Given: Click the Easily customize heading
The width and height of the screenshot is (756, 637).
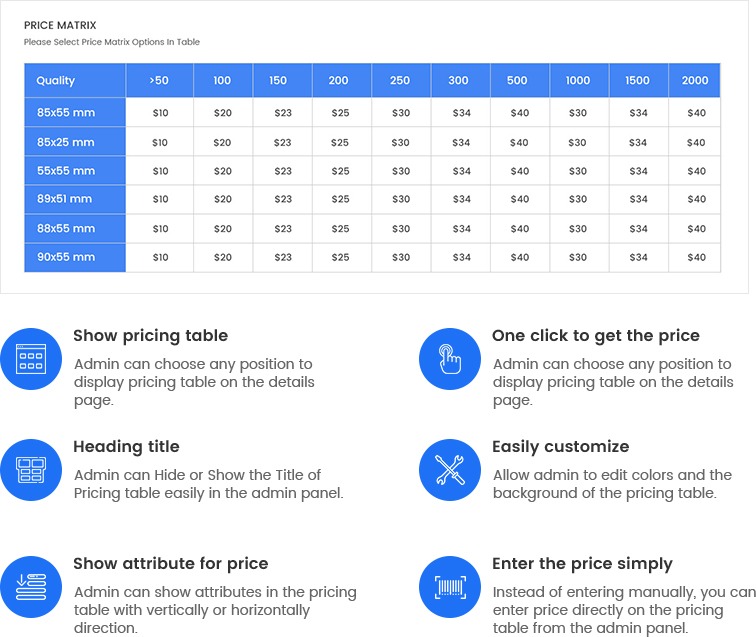Looking at the screenshot, I should [x=560, y=447].
